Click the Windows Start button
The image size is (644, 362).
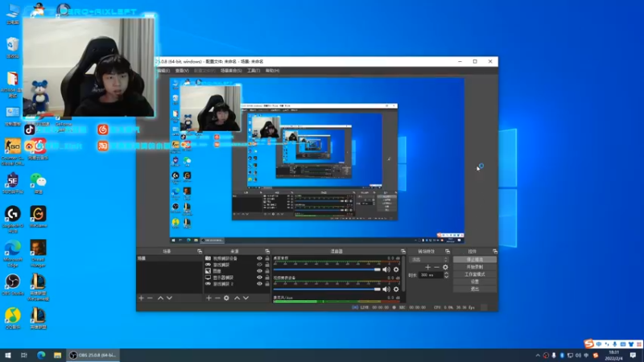8,355
